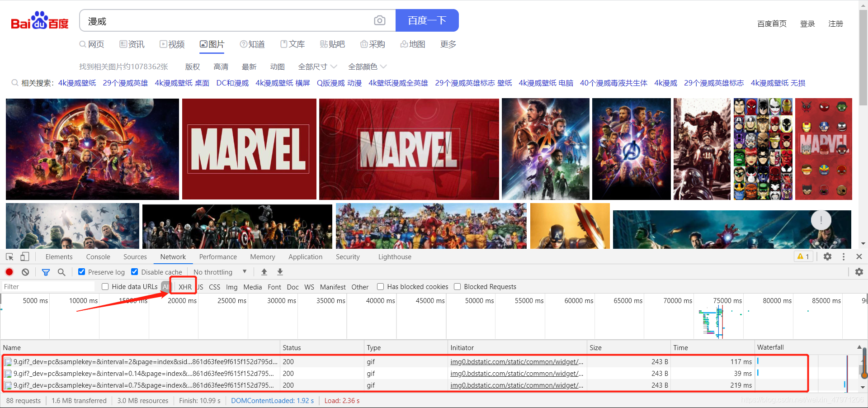Export HAR file with download icon
Screen dimensions: 868x408
pos(280,272)
